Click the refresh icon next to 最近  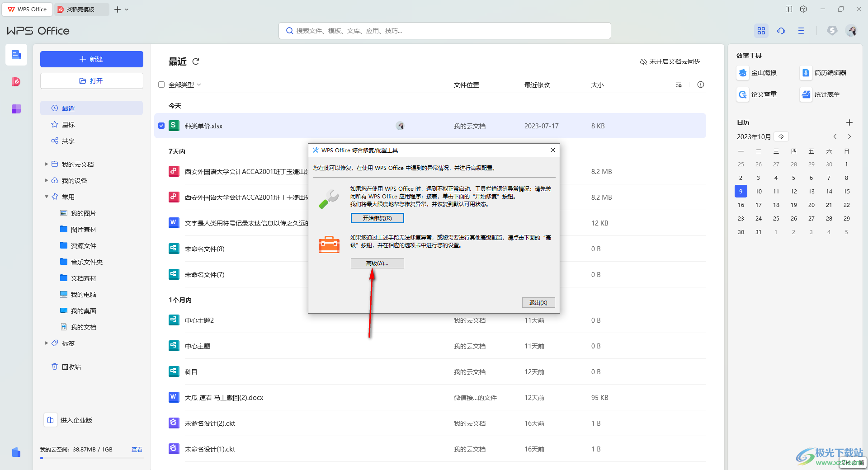pyautogui.click(x=196, y=61)
